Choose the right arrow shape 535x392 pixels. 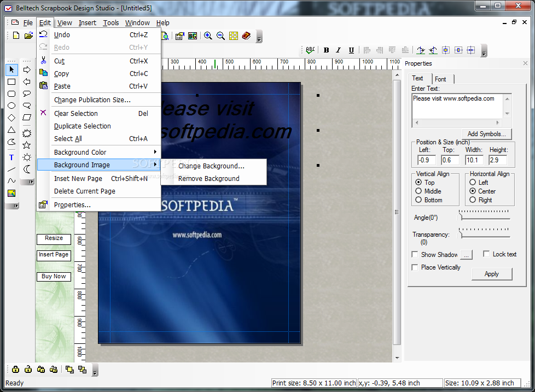[x=27, y=69]
